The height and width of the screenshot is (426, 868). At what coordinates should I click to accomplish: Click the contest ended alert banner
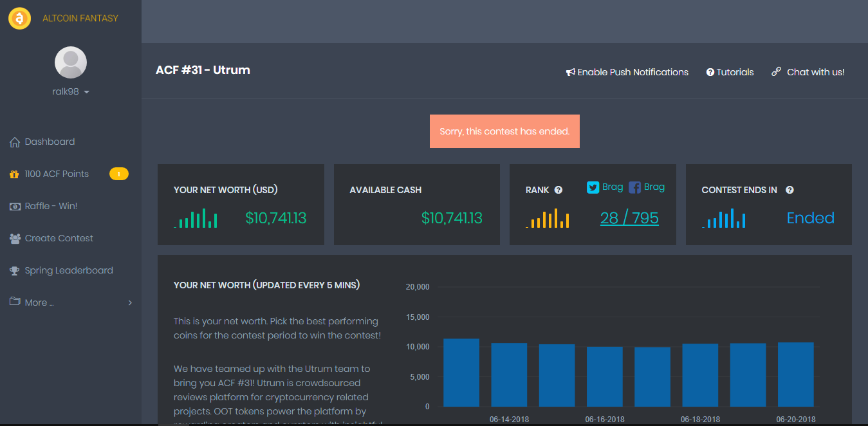tap(504, 131)
